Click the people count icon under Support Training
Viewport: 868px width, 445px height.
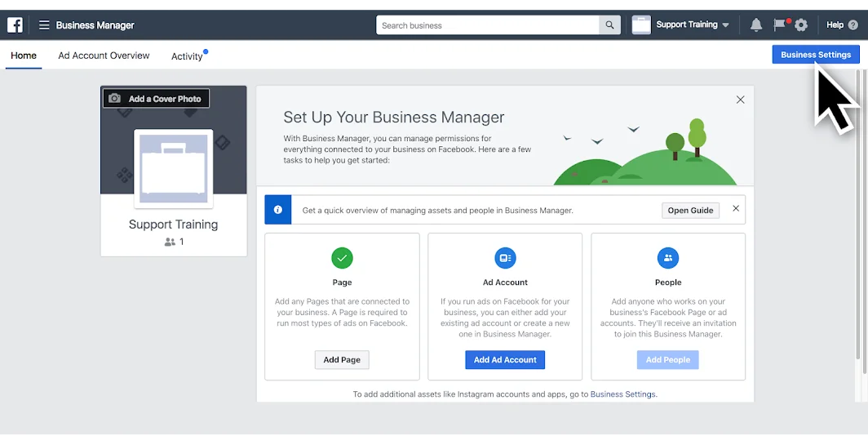(170, 243)
